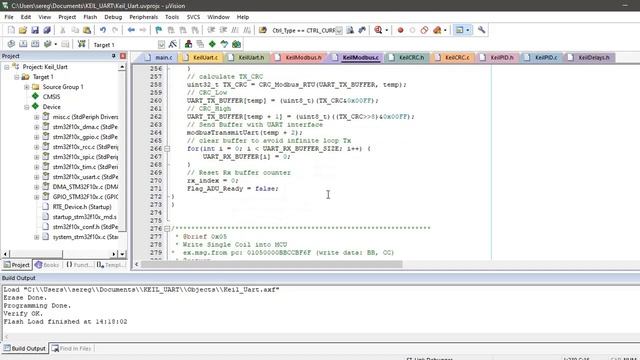Switch to the KeilPID.c editor tab
This screenshot has width=640, height=360.
point(542,58)
